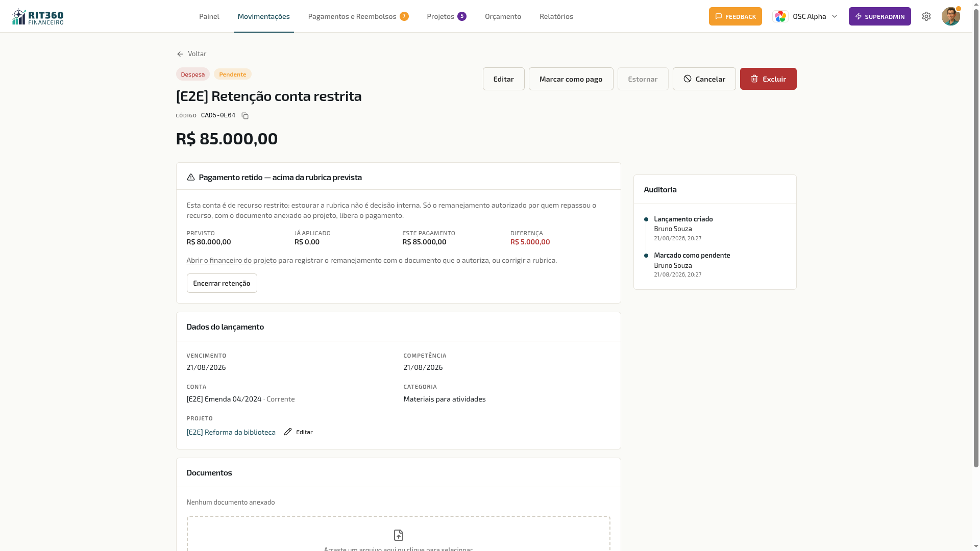Open the Relatórios tab
This screenshot has width=980, height=551.
(x=556, y=16)
